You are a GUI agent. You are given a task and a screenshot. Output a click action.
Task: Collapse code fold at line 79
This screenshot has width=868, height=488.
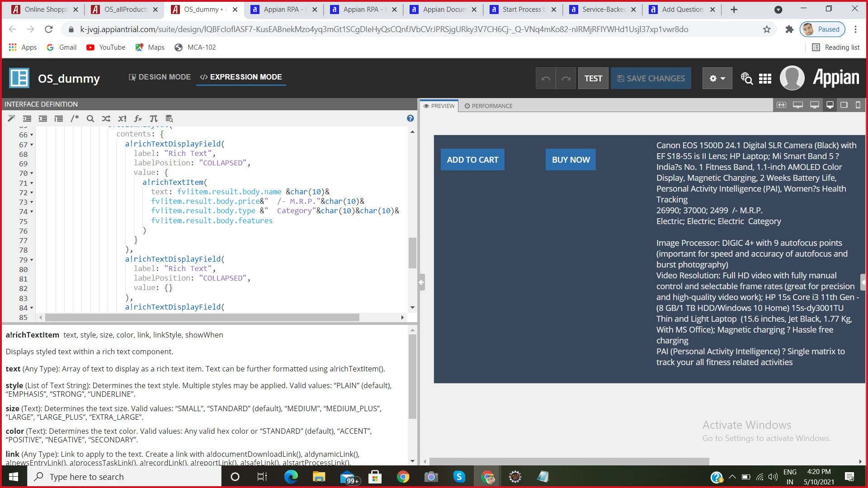(x=32, y=260)
